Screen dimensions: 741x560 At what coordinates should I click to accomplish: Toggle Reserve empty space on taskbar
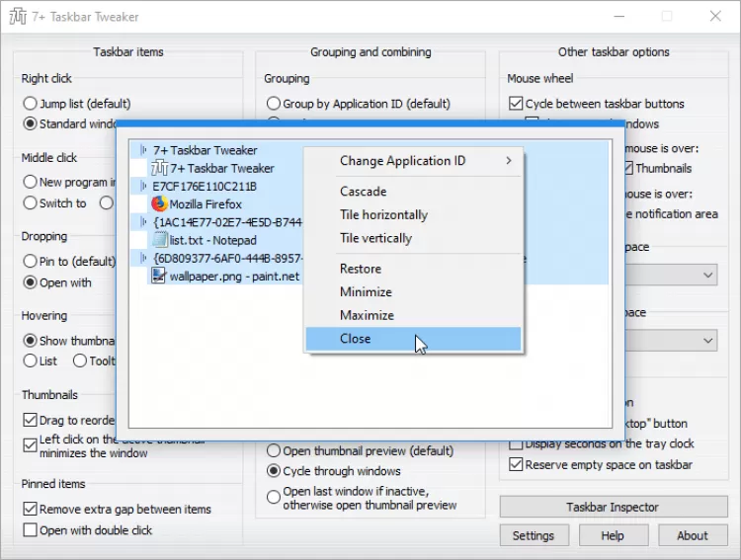[516, 464]
